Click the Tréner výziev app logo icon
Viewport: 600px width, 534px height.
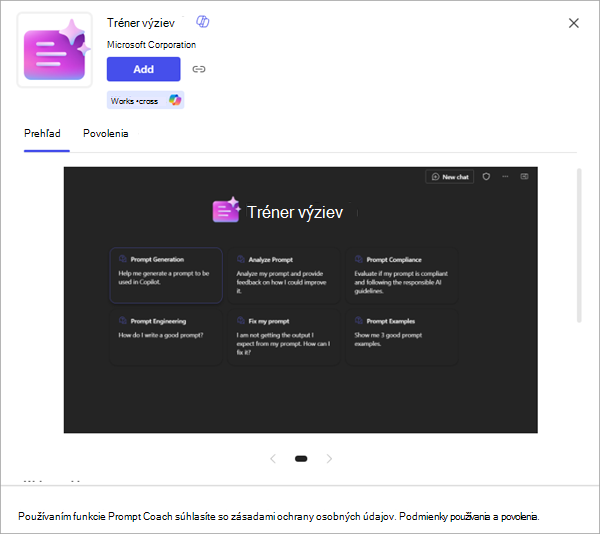(55, 50)
